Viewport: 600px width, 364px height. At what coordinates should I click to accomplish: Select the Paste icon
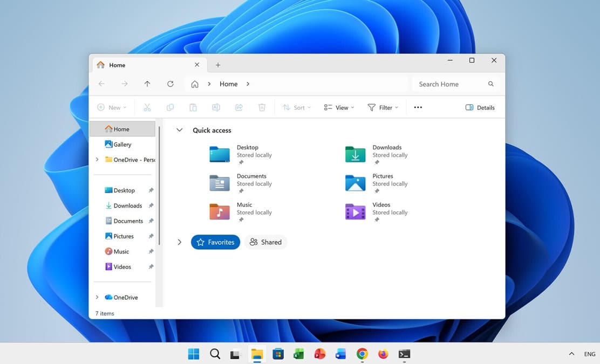(193, 107)
